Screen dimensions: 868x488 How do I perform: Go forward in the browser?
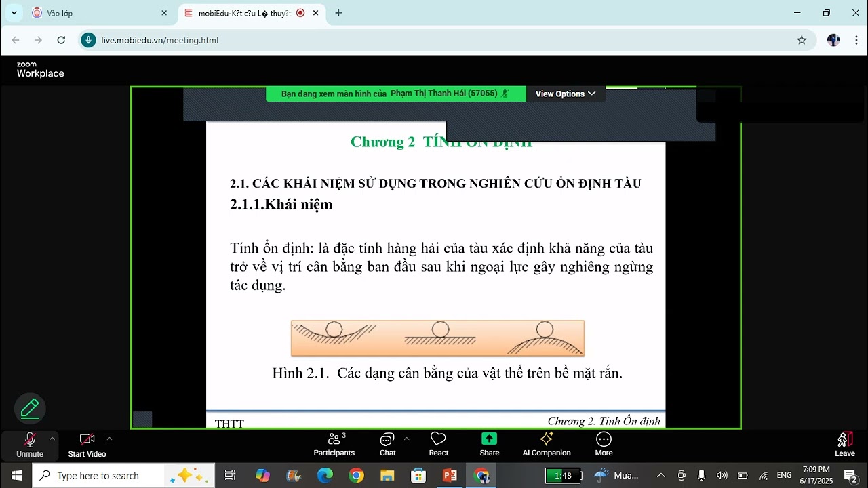tap(38, 40)
